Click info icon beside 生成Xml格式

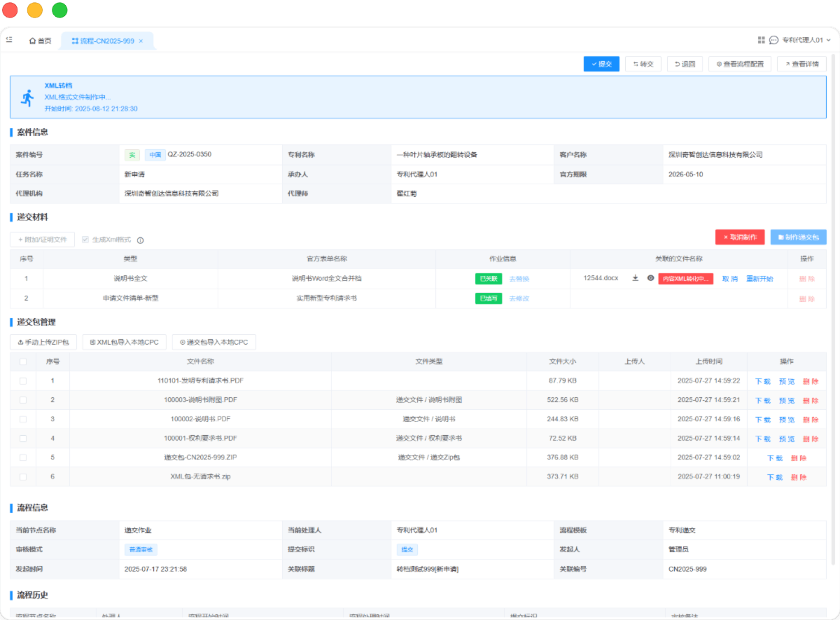pyautogui.click(x=140, y=240)
